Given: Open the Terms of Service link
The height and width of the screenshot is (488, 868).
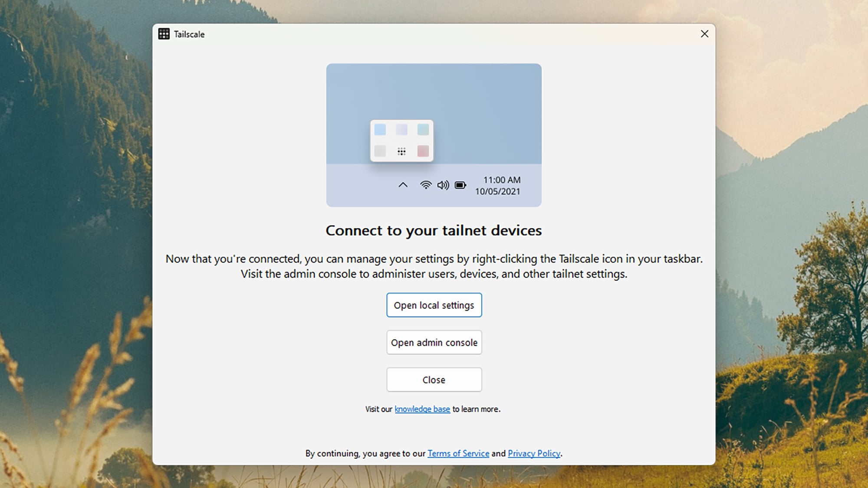Looking at the screenshot, I should 458,453.
